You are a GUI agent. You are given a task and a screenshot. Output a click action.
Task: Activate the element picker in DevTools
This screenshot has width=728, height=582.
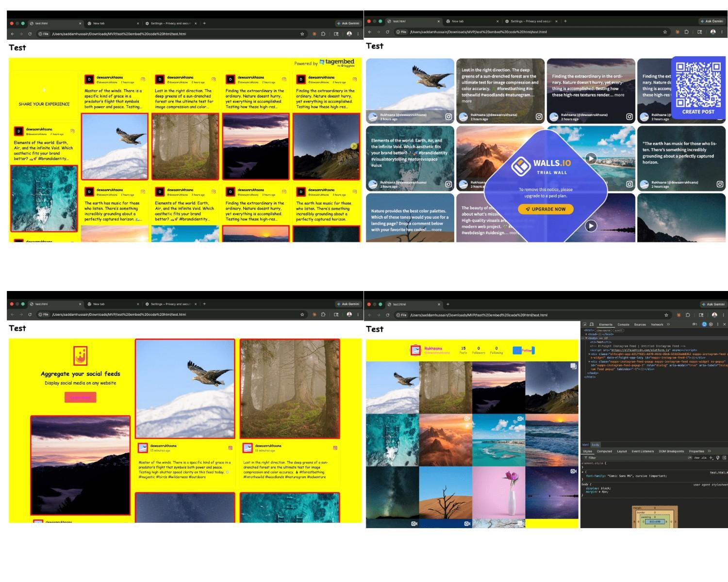click(584, 324)
